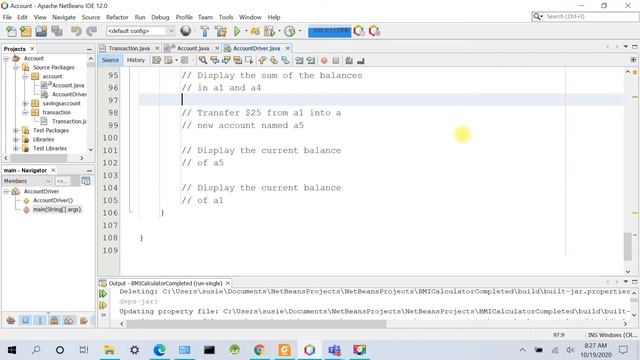Image resolution: width=640 pixels, height=360 pixels.
Task: Close the Projects panel tab
Action: tap(32, 49)
